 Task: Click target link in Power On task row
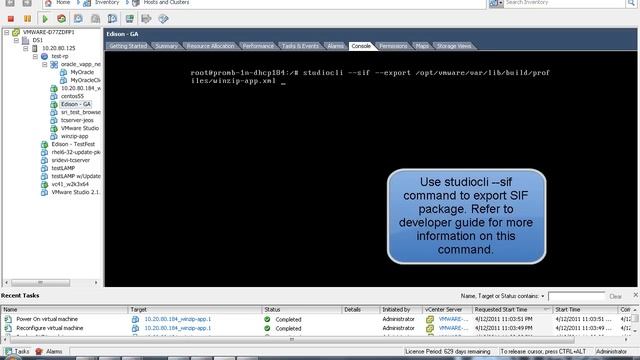coord(178,319)
